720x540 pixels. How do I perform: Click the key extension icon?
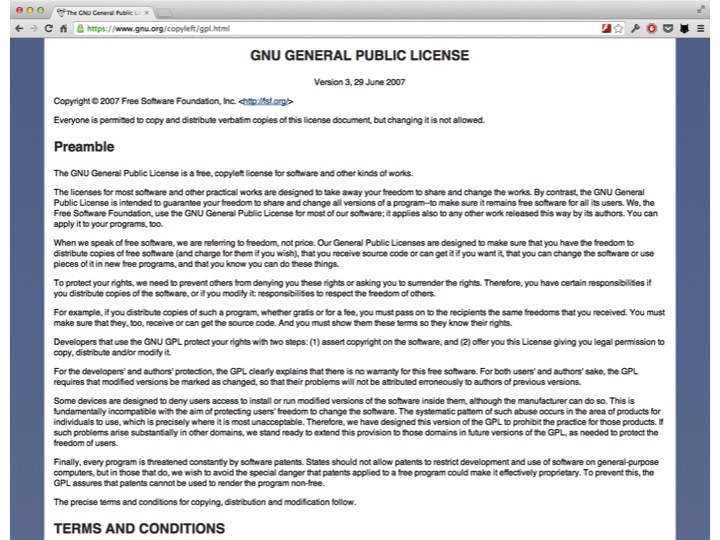pyautogui.click(x=635, y=28)
